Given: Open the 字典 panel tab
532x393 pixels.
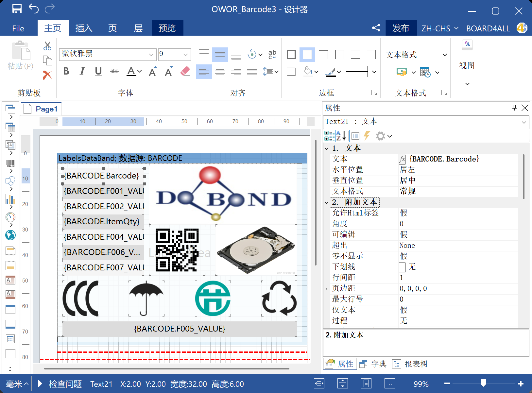Looking at the screenshot, I should click(x=373, y=364).
